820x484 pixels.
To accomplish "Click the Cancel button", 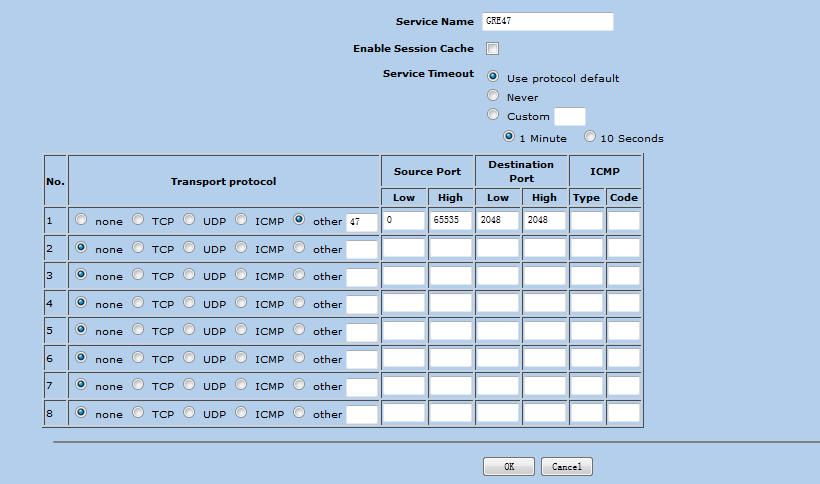I will click(567, 466).
